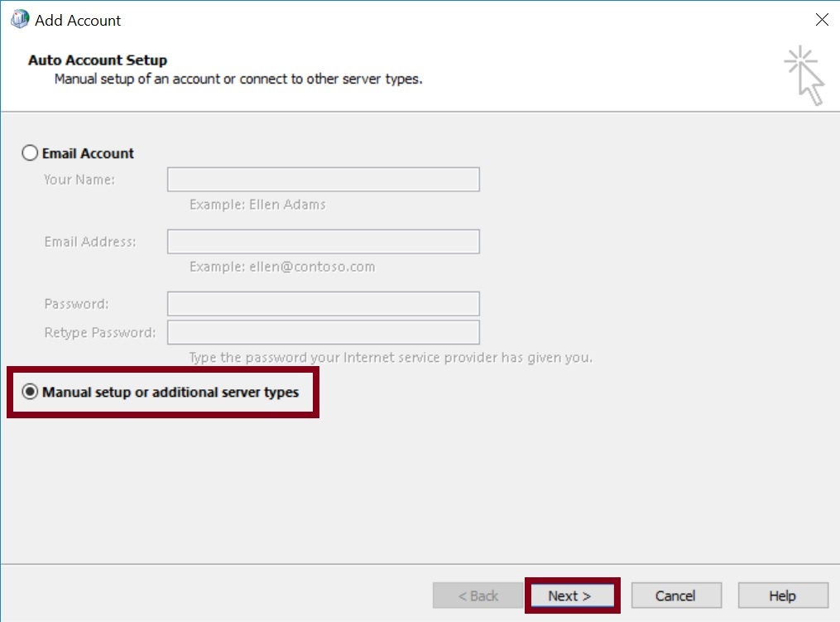Click the Email Account option label
This screenshot has height=622, width=840.
pyautogui.click(x=88, y=153)
